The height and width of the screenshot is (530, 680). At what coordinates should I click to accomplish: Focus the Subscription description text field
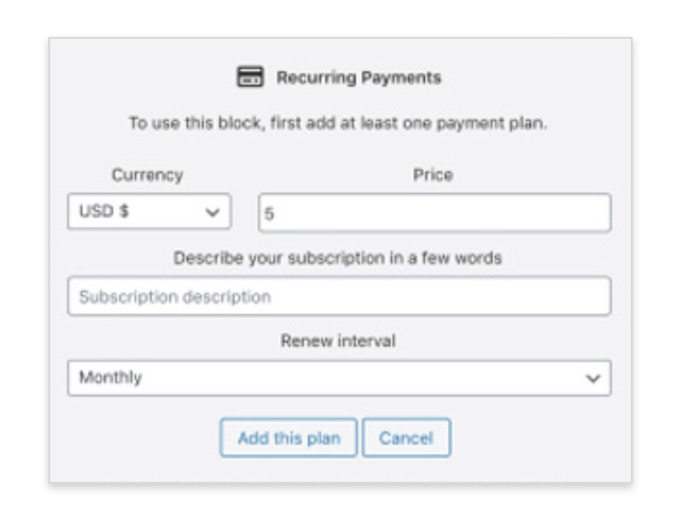(x=340, y=296)
